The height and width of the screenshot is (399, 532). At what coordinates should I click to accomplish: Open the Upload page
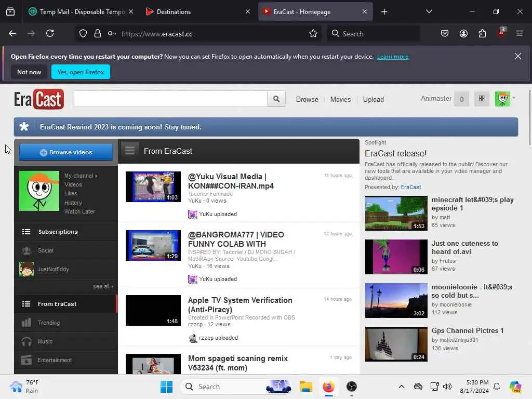point(373,99)
